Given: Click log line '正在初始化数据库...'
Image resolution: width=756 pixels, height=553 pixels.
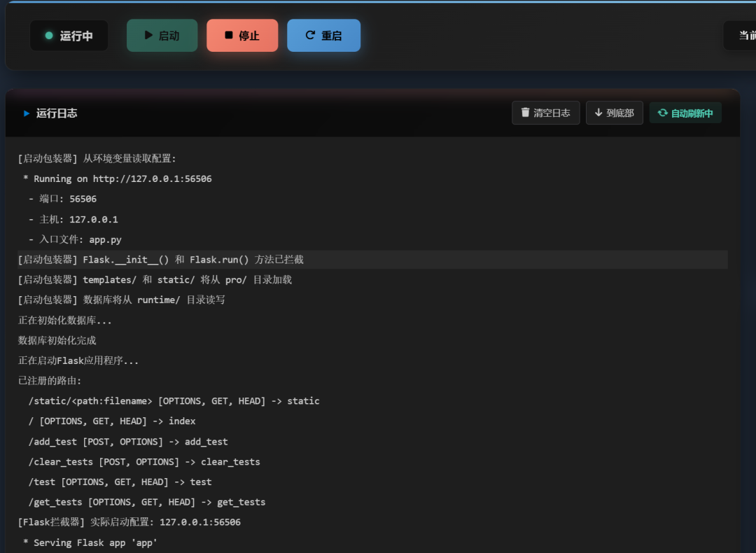Looking at the screenshot, I should [x=64, y=321].
